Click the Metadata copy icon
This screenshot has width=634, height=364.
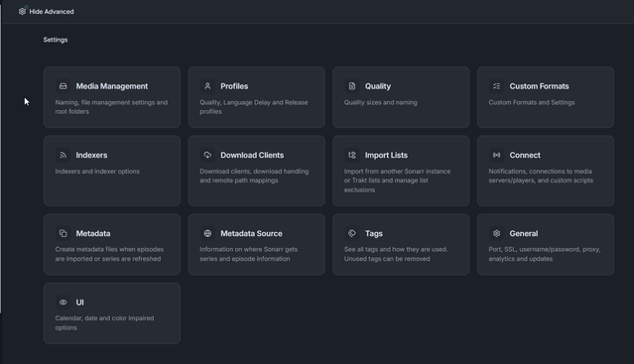point(63,233)
